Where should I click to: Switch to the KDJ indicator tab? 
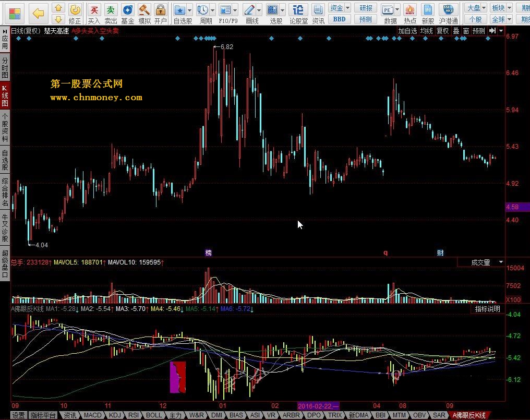pos(115,415)
